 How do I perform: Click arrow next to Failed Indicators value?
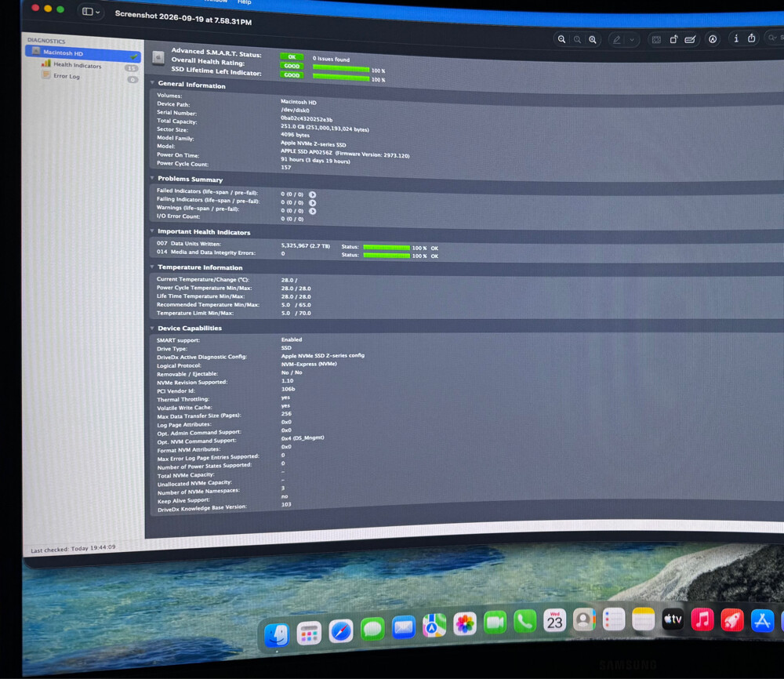(x=313, y=194)
